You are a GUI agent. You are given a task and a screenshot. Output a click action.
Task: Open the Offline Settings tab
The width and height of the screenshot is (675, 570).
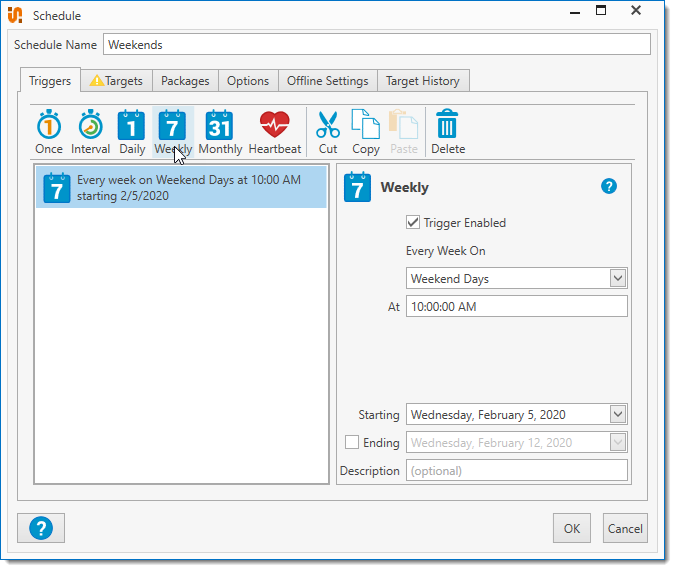(x=328, y=81)
